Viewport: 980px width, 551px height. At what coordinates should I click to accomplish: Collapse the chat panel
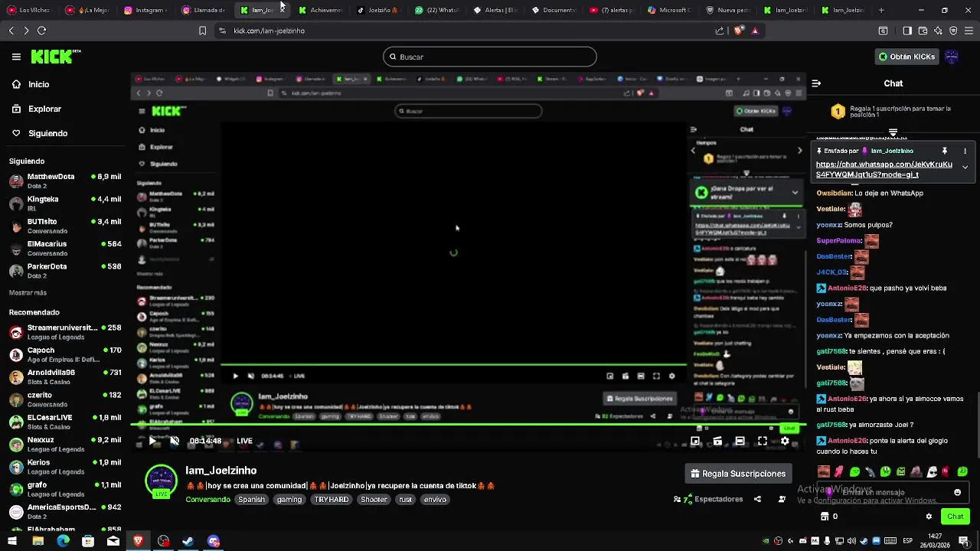816,83
